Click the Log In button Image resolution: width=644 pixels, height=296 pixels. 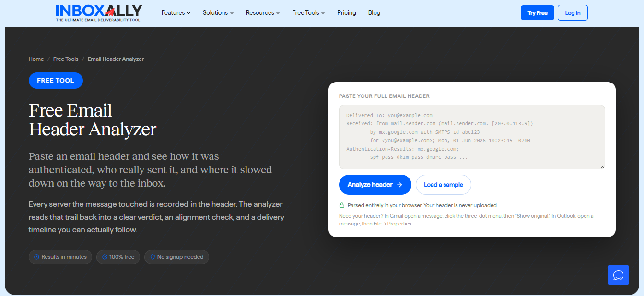tap(573, 13)
